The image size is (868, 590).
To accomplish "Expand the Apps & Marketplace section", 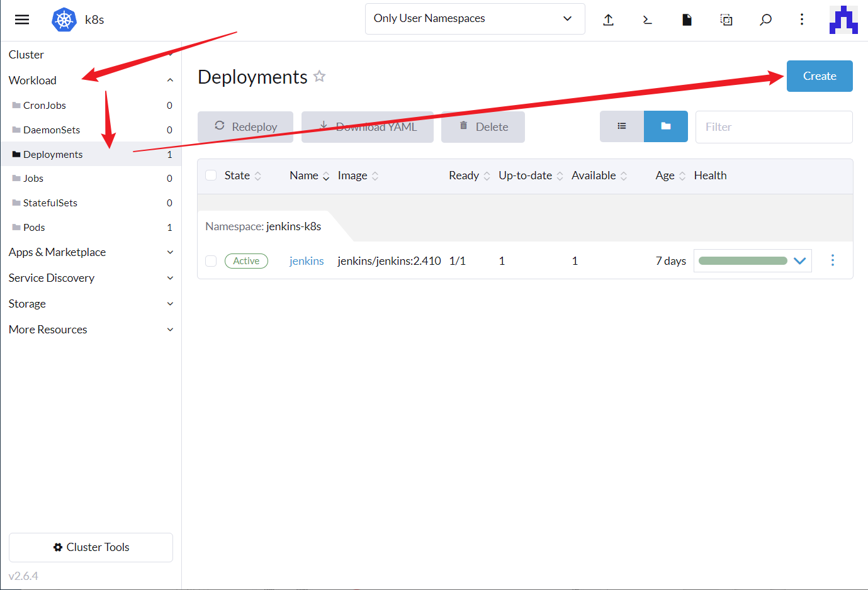I will tap(90, 252).
